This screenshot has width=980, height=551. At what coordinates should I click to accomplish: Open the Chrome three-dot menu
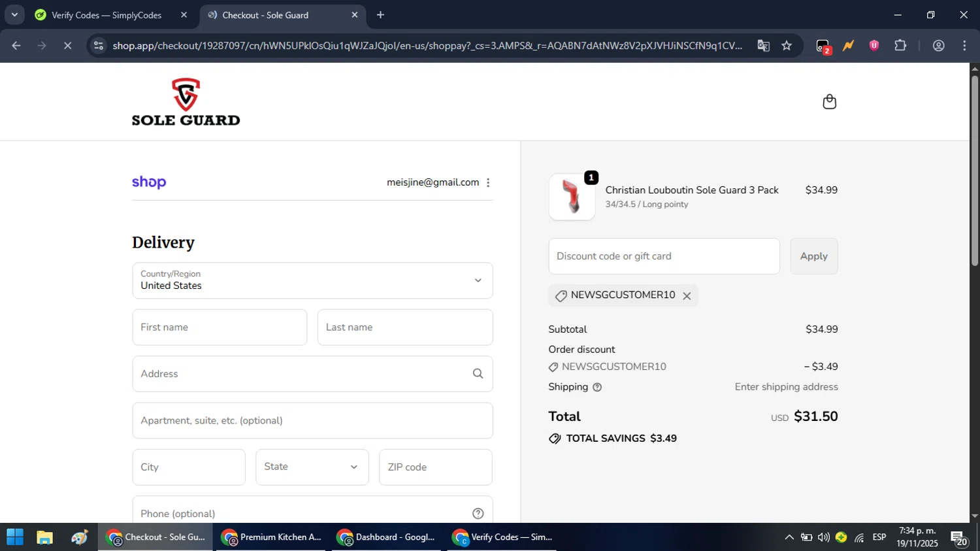pos(964,45)
